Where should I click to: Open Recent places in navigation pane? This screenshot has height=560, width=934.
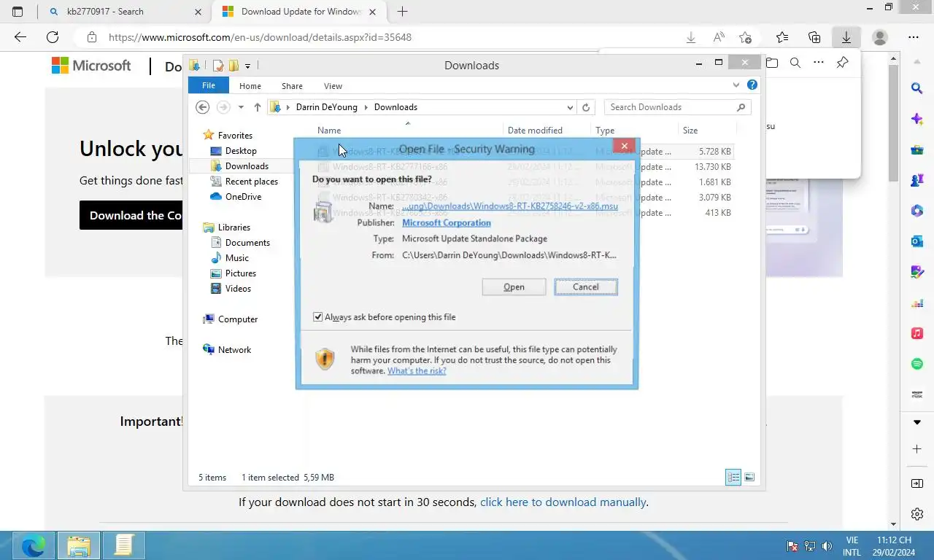point(251,182)
